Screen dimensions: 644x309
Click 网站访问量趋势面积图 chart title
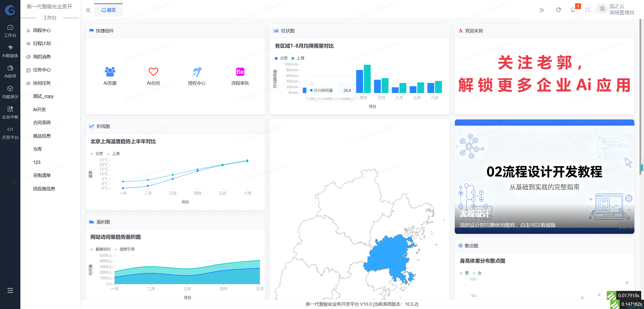tap(115, 237)
